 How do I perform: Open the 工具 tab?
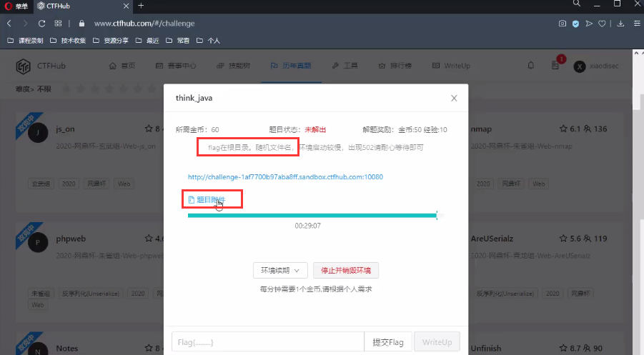pyautogui.click(x=345, y=66)
